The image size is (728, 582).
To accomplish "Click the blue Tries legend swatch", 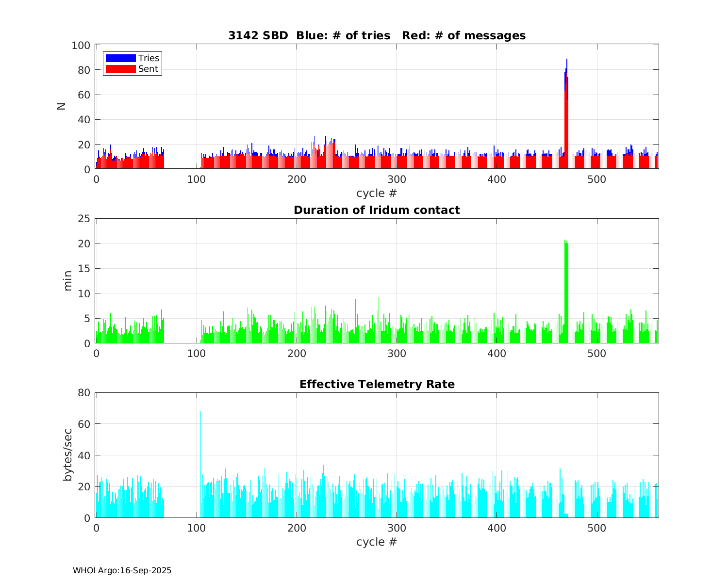I will coord(120,58).
